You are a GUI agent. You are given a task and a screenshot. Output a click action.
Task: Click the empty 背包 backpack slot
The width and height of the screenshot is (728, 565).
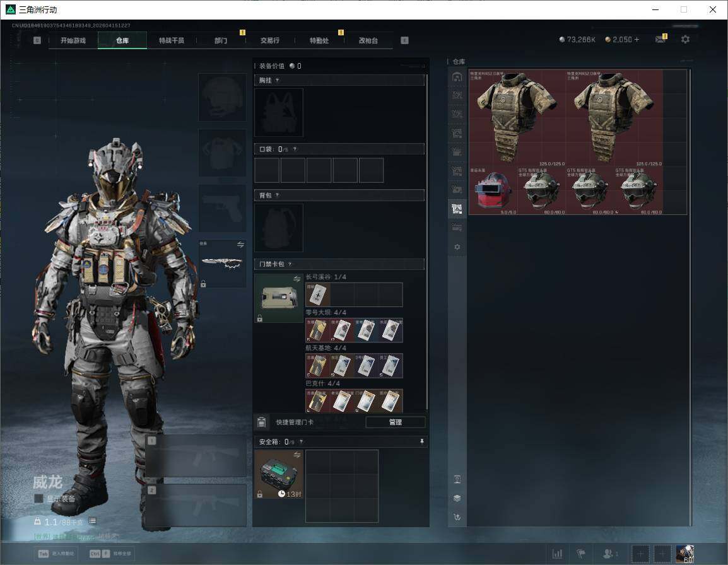pos(279,228)
